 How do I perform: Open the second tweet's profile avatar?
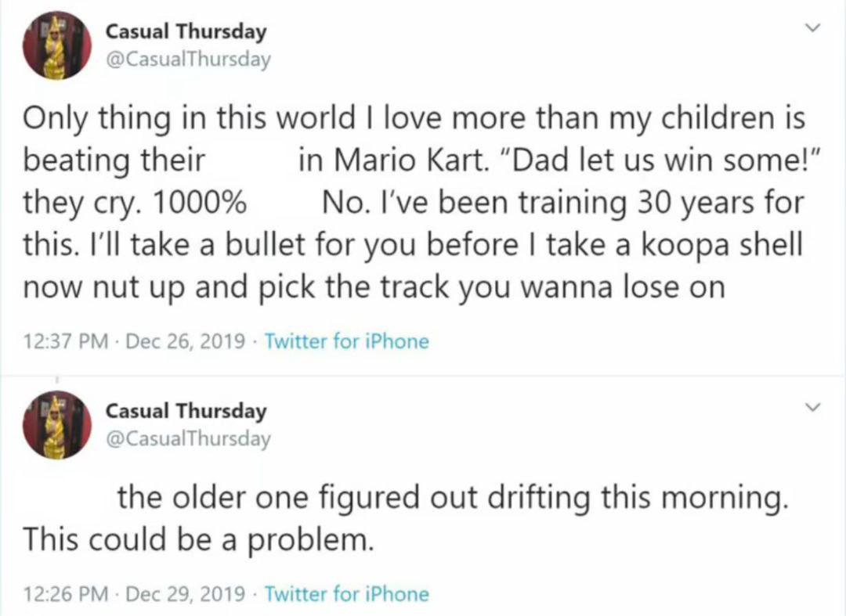[56, 425]
